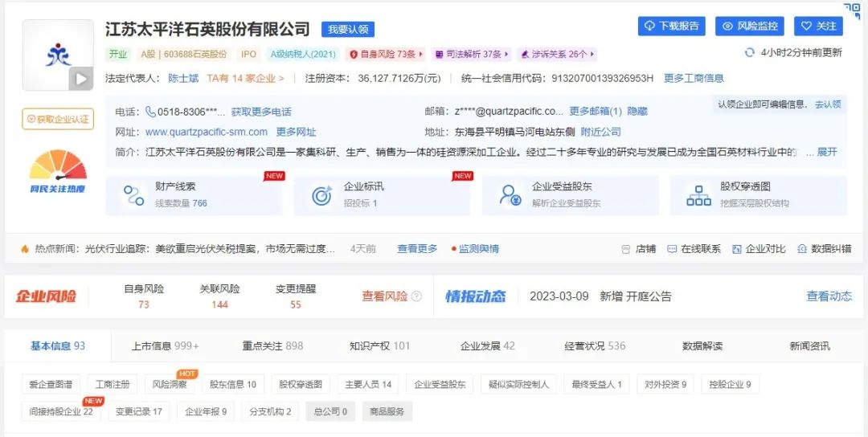Open website www.quartzpacific-srm.com
The image size is (868, 437).
click(x=207, y=132)
